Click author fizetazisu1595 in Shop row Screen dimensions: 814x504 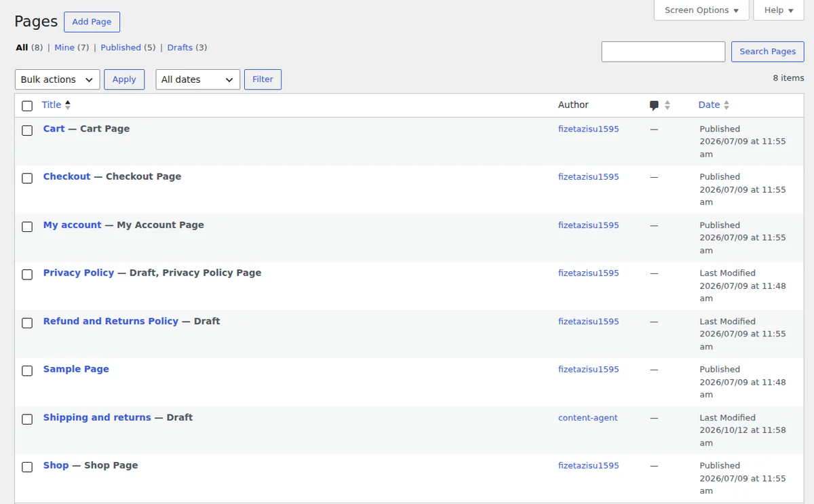click(x=589, y=466)
